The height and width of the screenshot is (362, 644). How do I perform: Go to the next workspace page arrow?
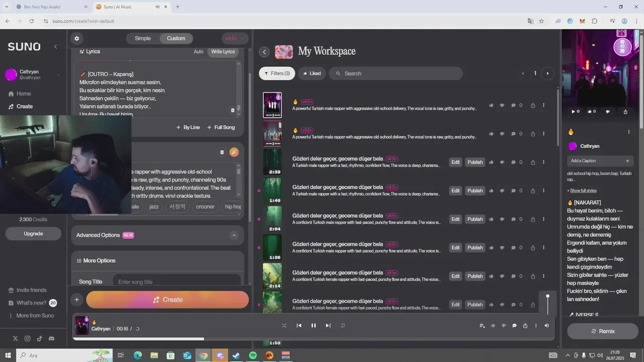click(x=547, y=73)
